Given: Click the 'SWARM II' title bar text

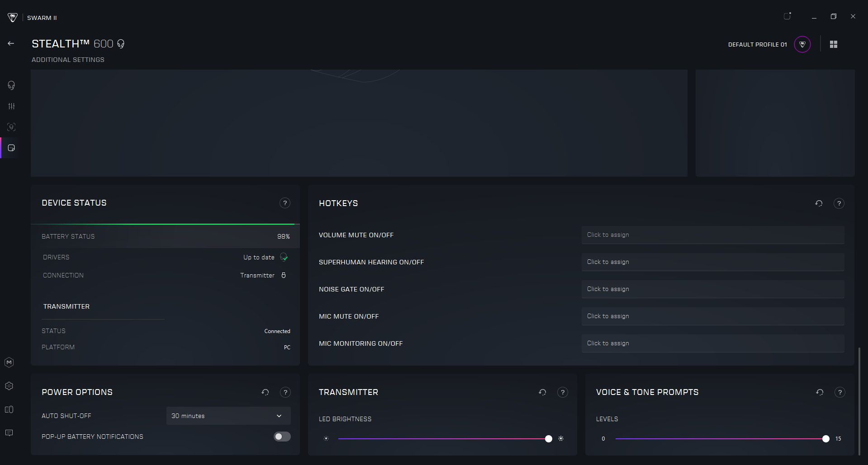Looking at the screenshot, I should pos(42,18).
